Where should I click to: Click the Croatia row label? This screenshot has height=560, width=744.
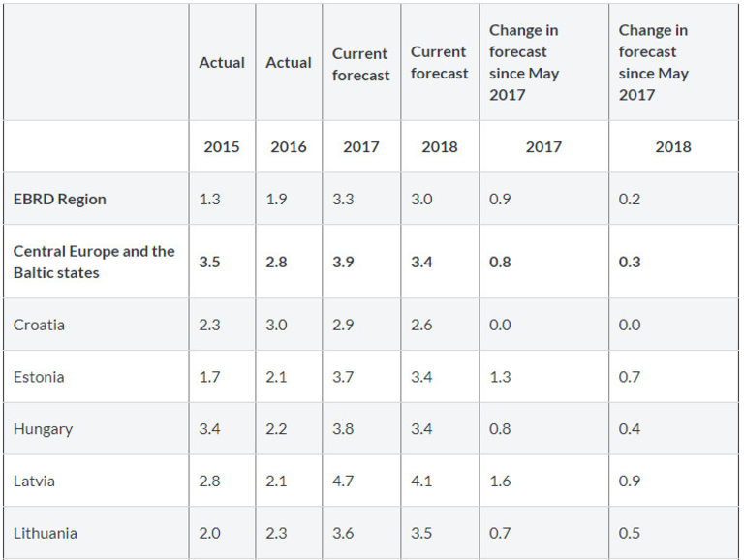click(x=39, y=325)
